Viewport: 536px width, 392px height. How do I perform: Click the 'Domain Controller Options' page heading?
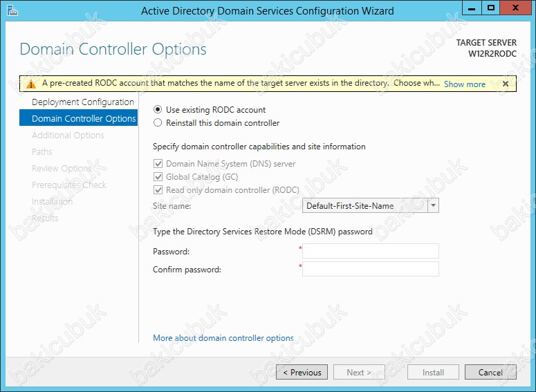tap(113, 49)
